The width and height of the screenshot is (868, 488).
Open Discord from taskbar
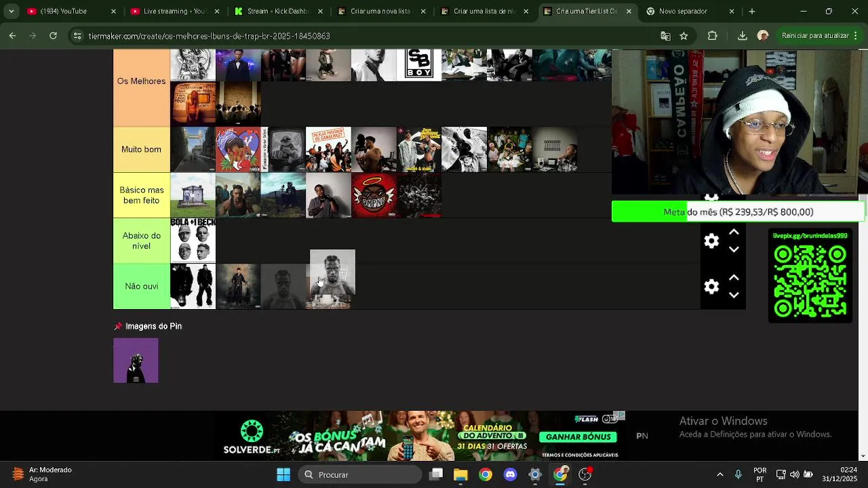(510, 474)
